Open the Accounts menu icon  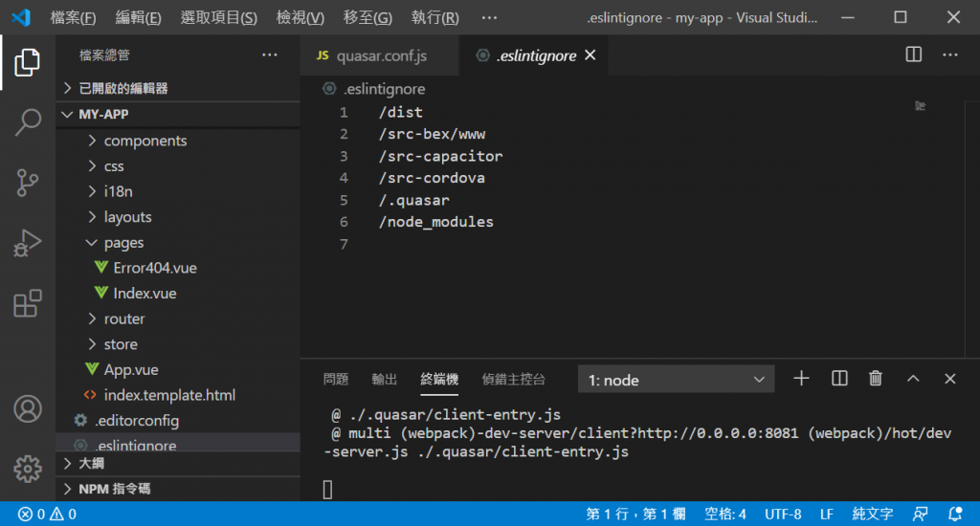[x=28, y=409]
